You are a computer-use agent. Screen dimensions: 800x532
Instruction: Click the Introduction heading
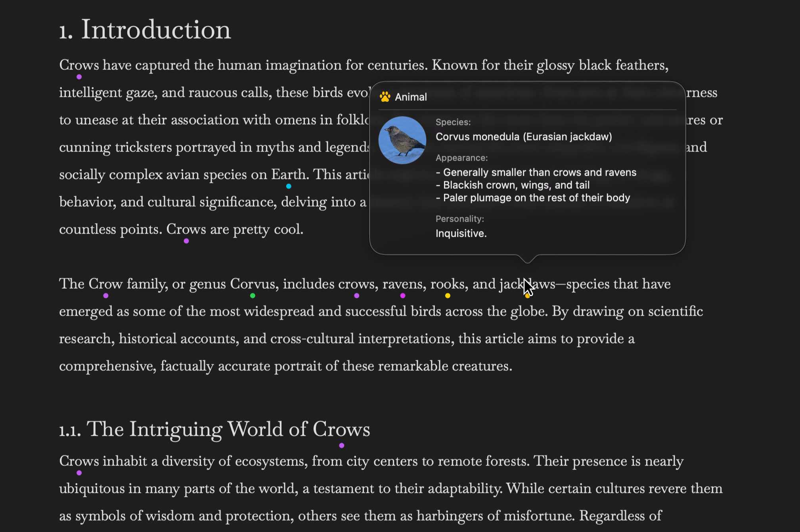(145, 29)
